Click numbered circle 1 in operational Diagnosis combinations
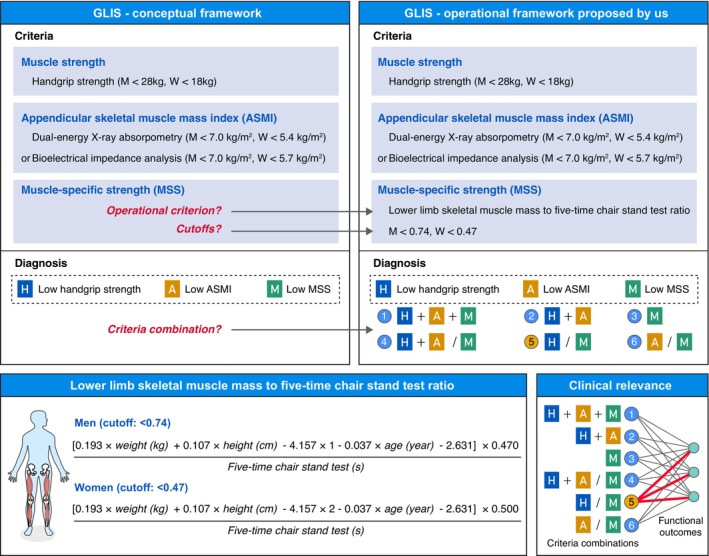Image resolution: width=709 pixels, height=556 pixels. coord(384,316)
